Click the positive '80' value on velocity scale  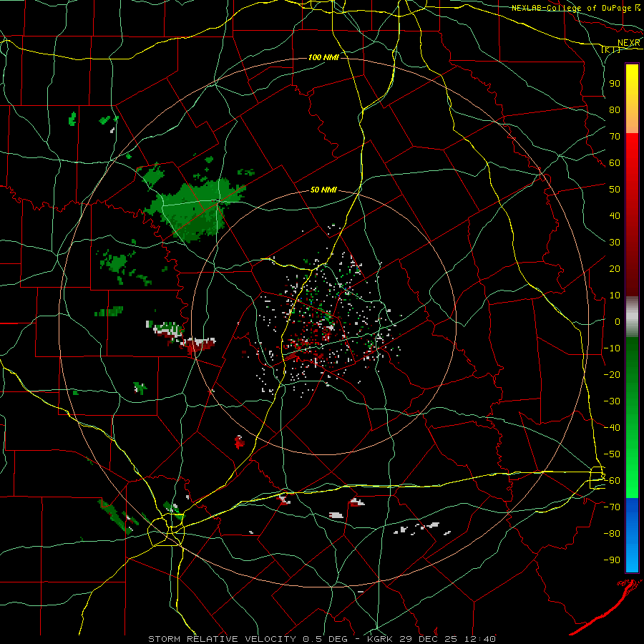(615, 110)
